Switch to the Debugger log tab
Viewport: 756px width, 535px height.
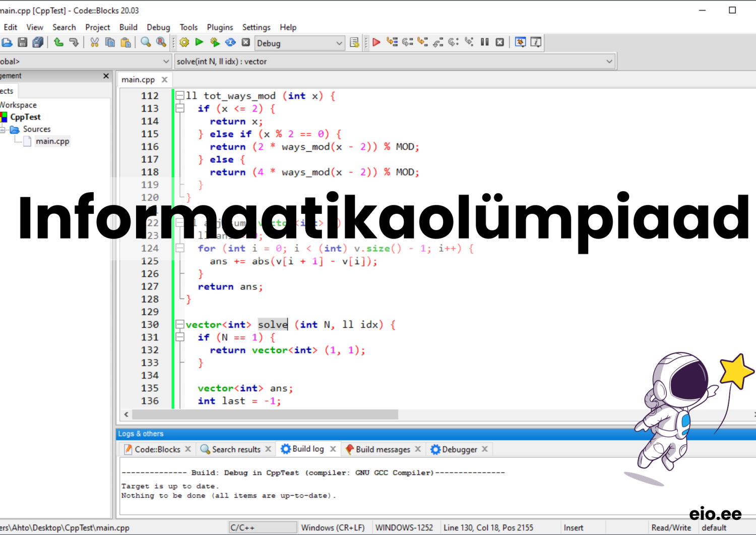pyautogui.click(x=459, y=449)
